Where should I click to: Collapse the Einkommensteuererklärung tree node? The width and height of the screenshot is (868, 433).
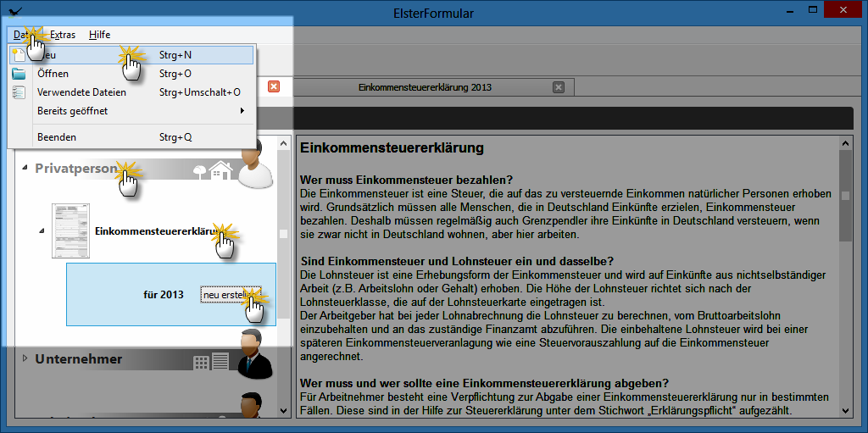tap(42, 230)
